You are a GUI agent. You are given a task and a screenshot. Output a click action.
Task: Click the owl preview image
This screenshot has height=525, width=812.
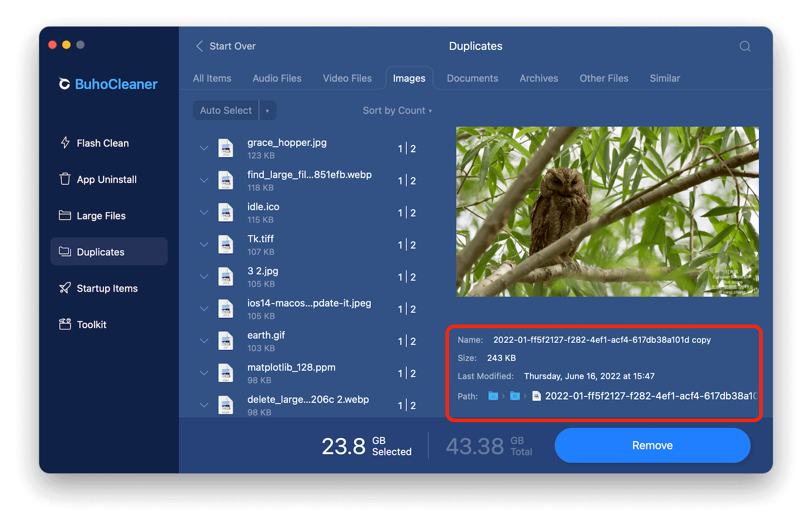point(607,212)
